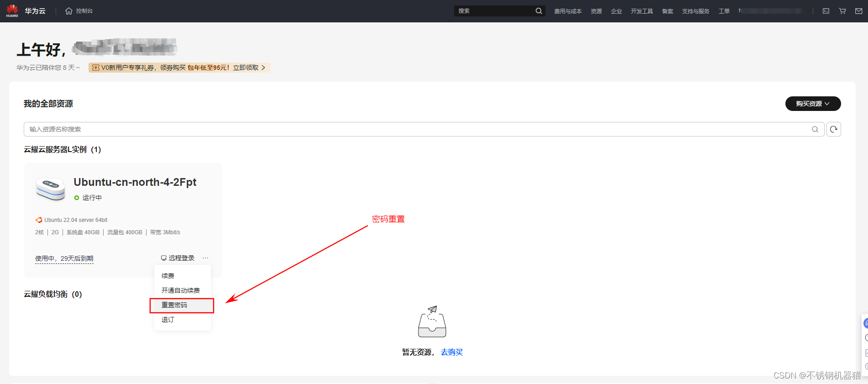868x384 pixels.
Task: Refresh the resource list
Action: tap(834, 129)
